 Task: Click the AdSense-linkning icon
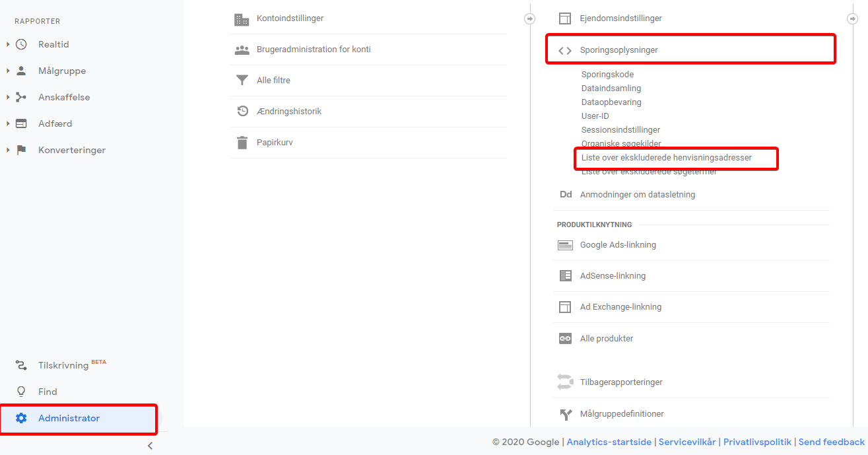(x=565, y=276)
